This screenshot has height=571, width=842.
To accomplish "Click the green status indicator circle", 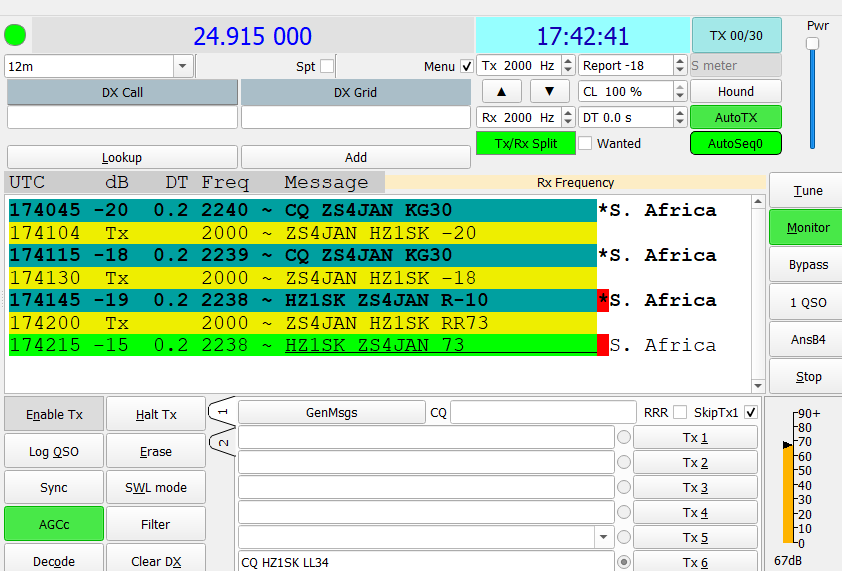I will (15, 35).
